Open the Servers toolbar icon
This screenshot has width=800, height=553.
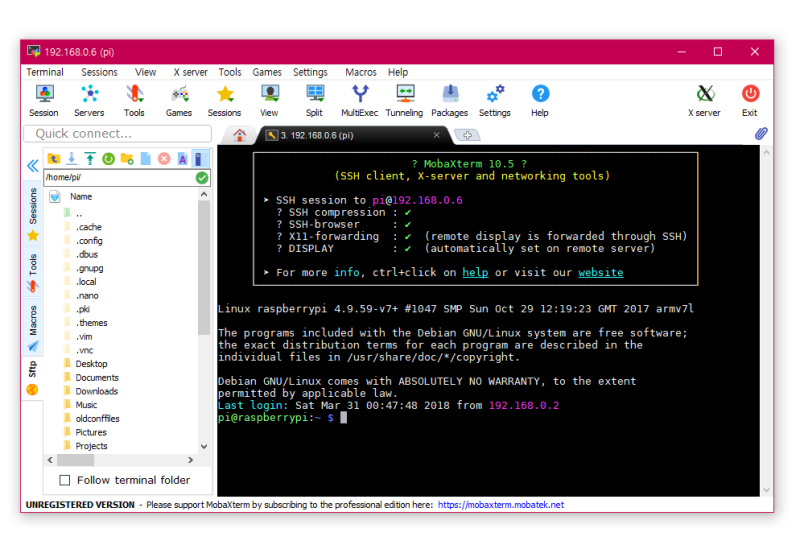pyautogui.click(x=89, y=101)
